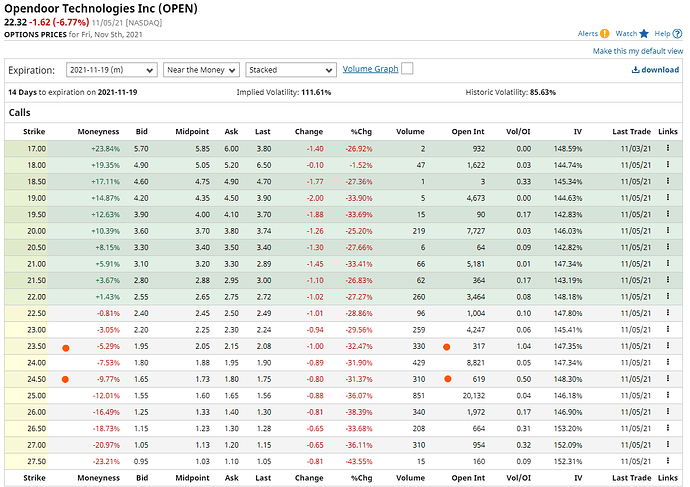Open links menu for 19.00 strike row
Image resolution: width=690 pixels, height=487 pixels.
668,198
